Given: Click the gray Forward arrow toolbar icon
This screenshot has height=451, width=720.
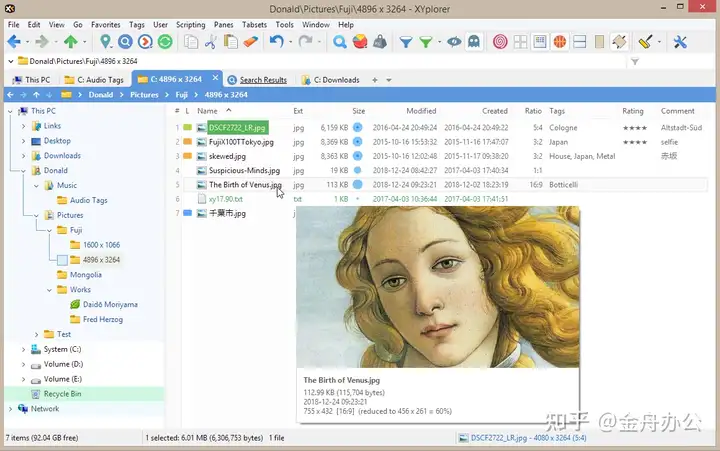Looking at the screenshot, I should (x=42, y=42).
